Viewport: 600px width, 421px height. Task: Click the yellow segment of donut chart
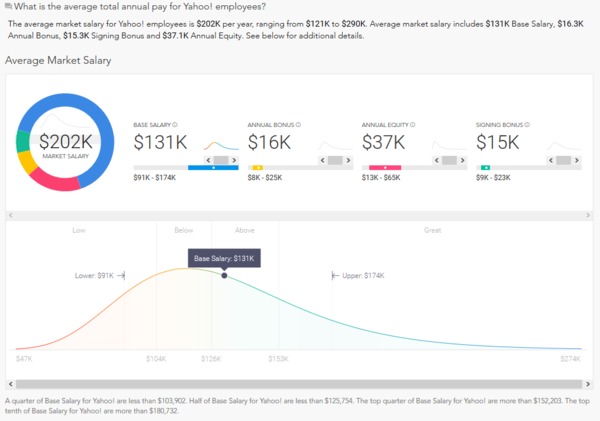coord(26,162)
